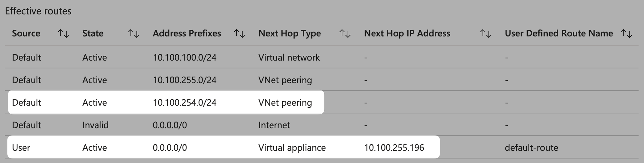
Task: Click the Address Prefixes column header
Action: coord(187,34)
